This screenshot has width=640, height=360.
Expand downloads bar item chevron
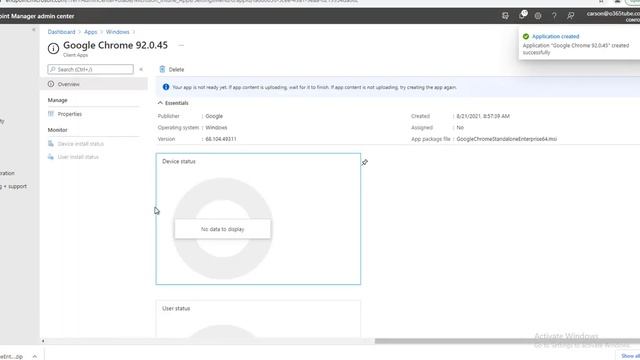pos(35,356)
